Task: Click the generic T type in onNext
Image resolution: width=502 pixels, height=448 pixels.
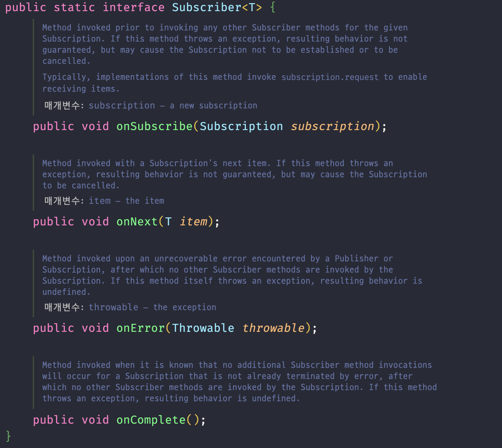Action: click(168, 222)
